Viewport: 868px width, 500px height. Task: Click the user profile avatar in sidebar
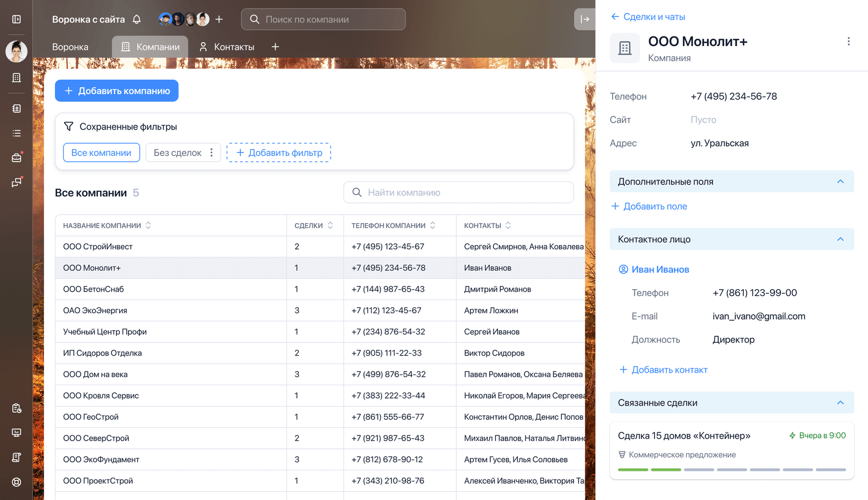(x=16, y=51)
